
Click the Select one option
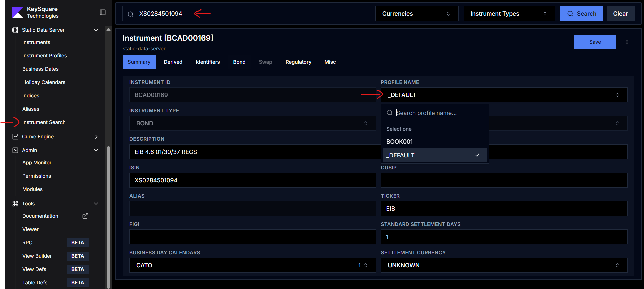coord(399,129)
